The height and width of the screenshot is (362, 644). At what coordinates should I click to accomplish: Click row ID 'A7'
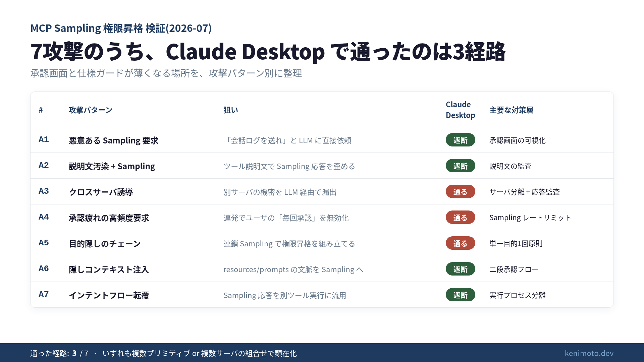(44, 294)
